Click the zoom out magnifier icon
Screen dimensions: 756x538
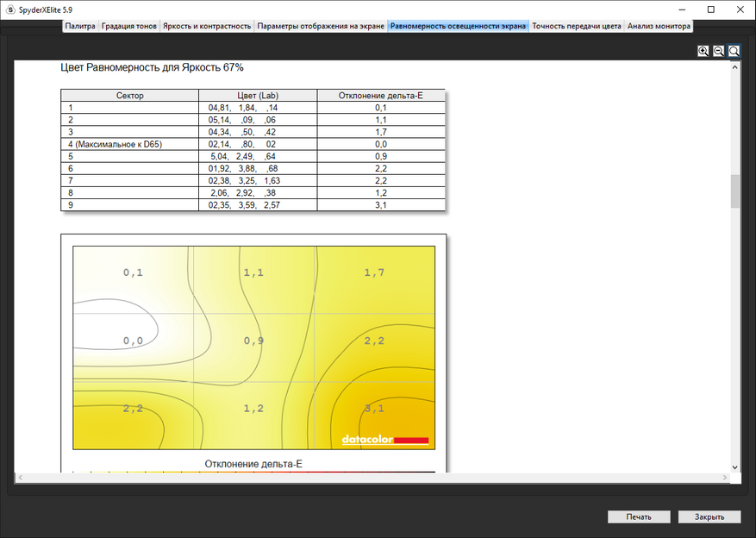point(718,51)
